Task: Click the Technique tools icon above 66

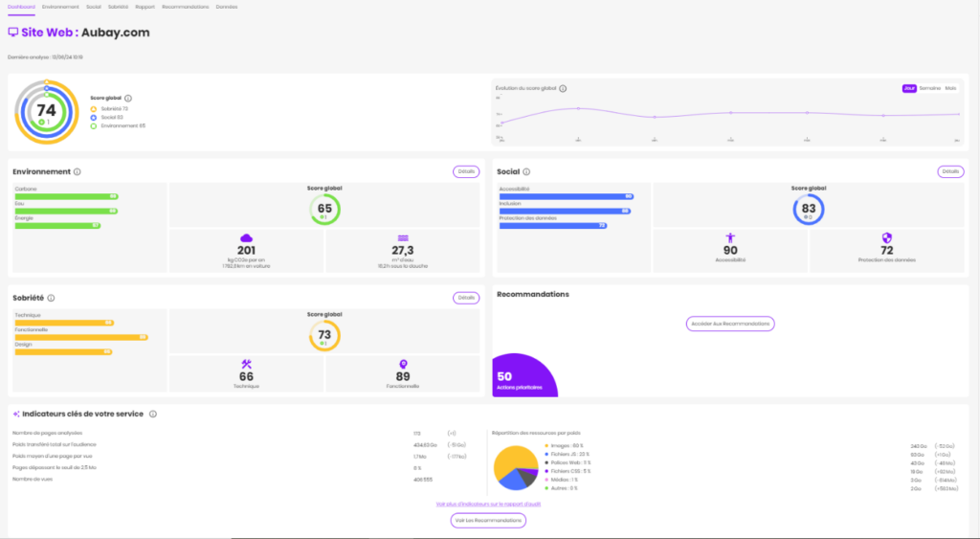Action: point(246,364)
